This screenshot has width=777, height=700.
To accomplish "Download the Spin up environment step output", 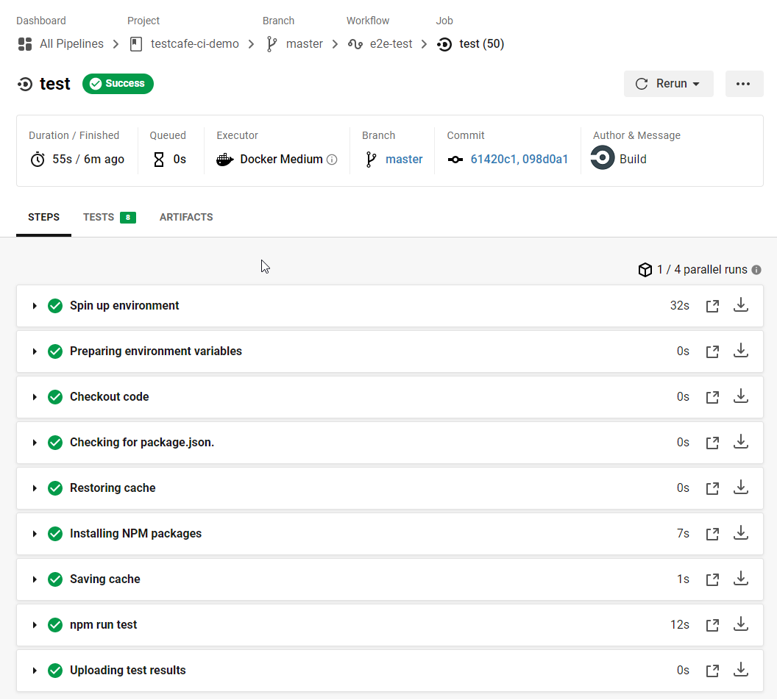I will pyautogui.click(x=741, y=305).
